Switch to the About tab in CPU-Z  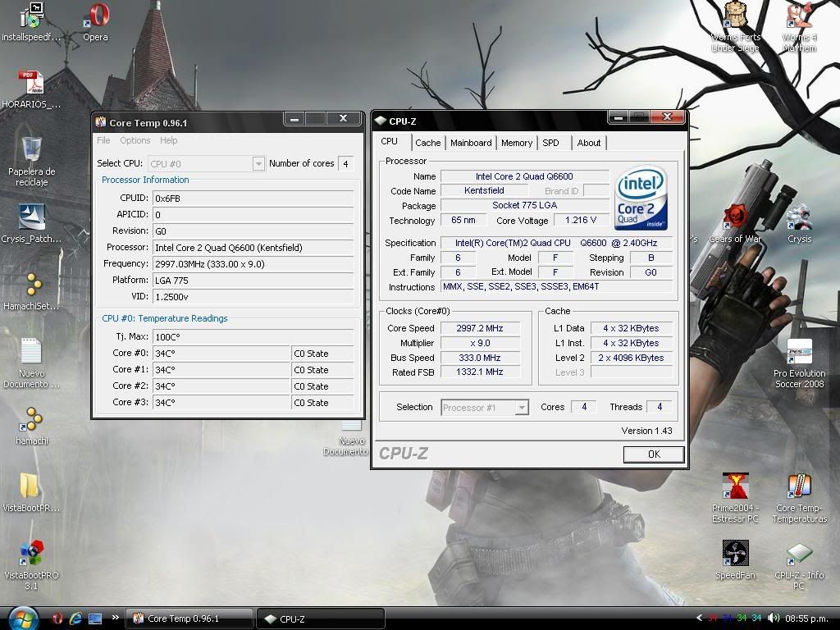point(589,143)
